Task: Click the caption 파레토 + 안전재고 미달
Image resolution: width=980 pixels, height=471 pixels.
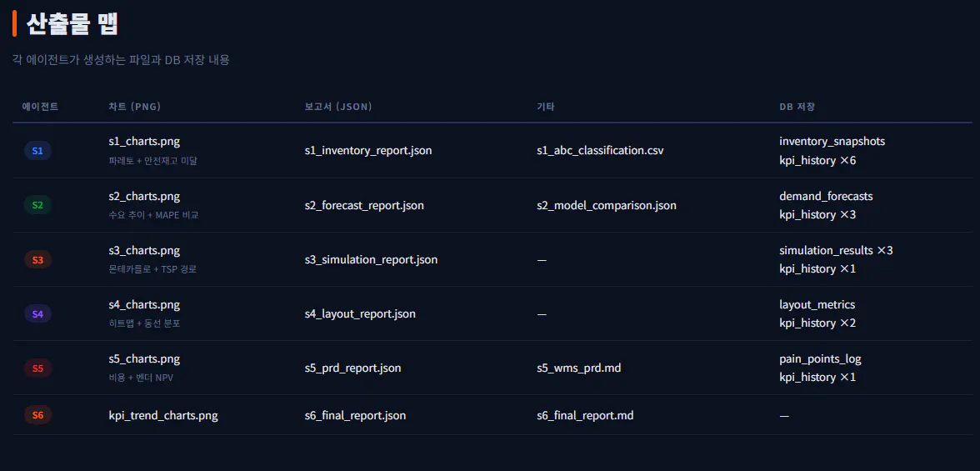Action: coord(153,161)
